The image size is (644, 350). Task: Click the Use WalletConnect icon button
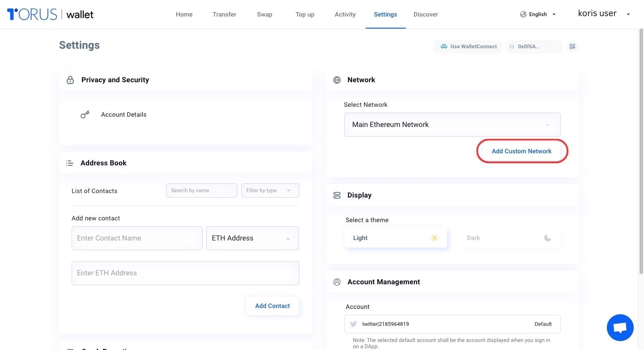(x=469, y=46)
